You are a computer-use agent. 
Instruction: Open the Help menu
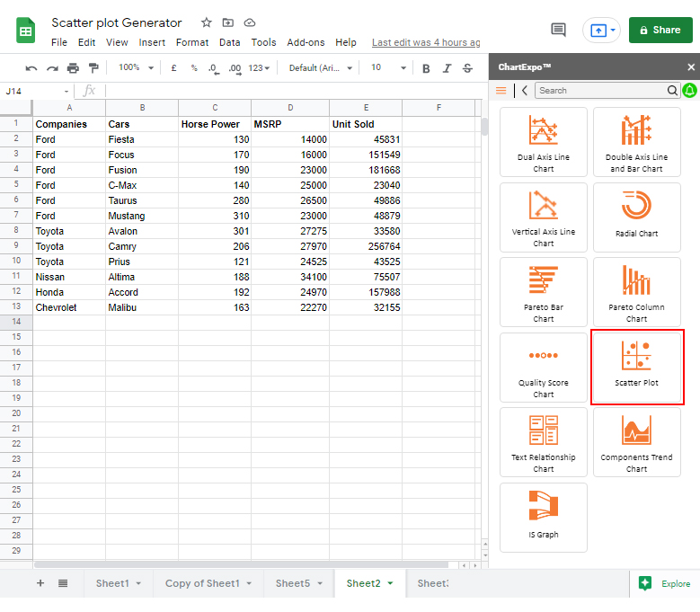(x=346, y=42)
